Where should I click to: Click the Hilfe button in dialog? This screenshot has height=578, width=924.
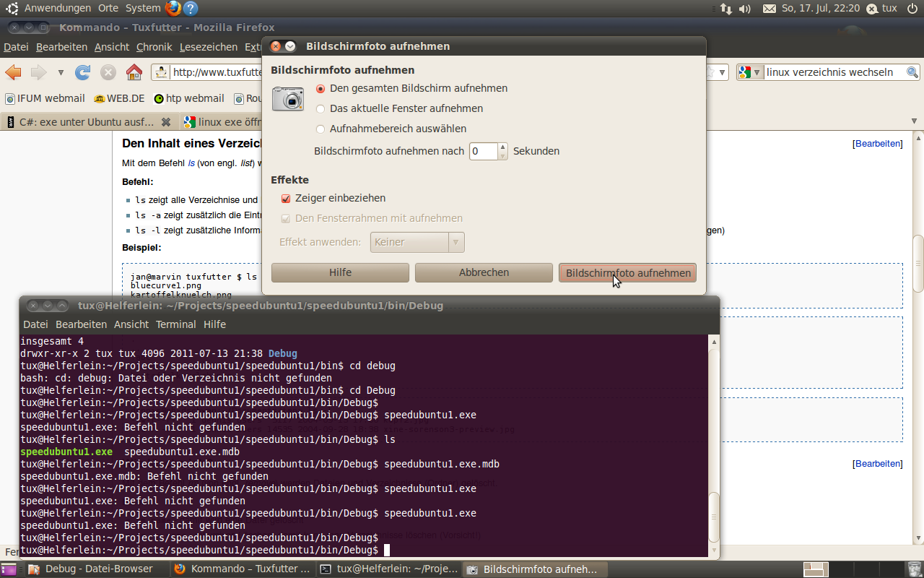340,272
